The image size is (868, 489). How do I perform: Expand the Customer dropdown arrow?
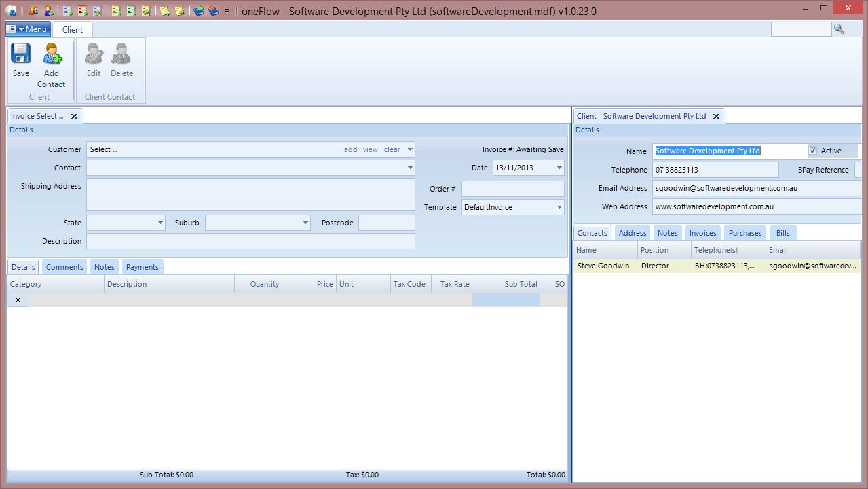[410, 149]
